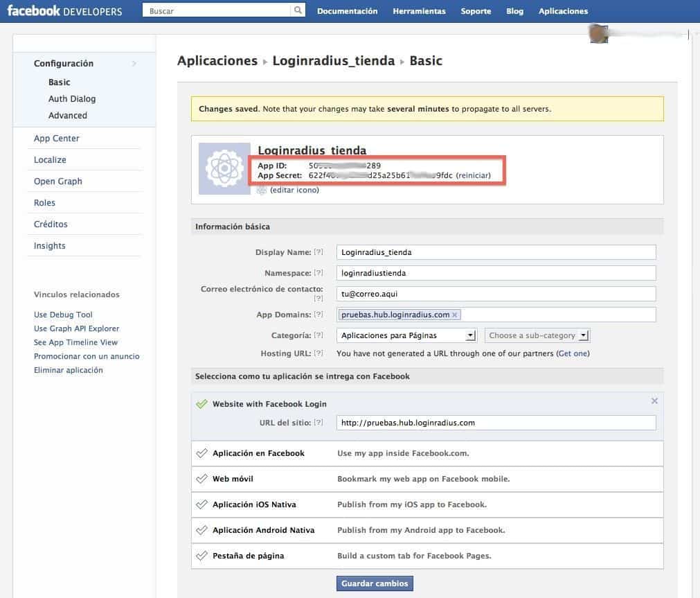The height and width of the screenshot is (598, 700).
Task: Click the Namespace input field
Action: coord(496,272)
